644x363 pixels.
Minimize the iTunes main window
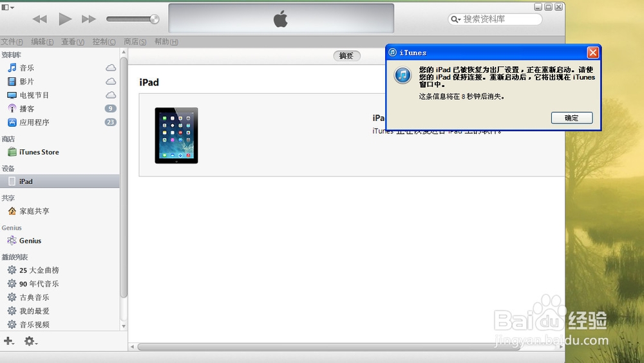tap(538, 7)
